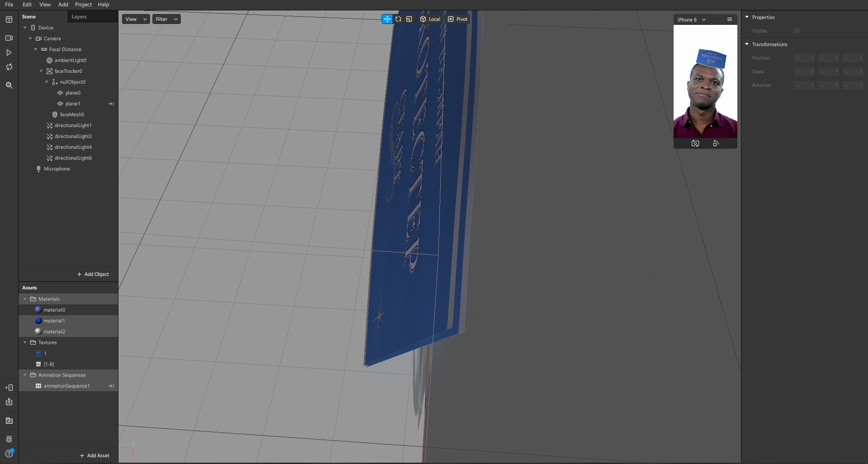Collapse the Focal Distance node
The width and height of the screenshot is (868, 464).
(x=36, y=49)
